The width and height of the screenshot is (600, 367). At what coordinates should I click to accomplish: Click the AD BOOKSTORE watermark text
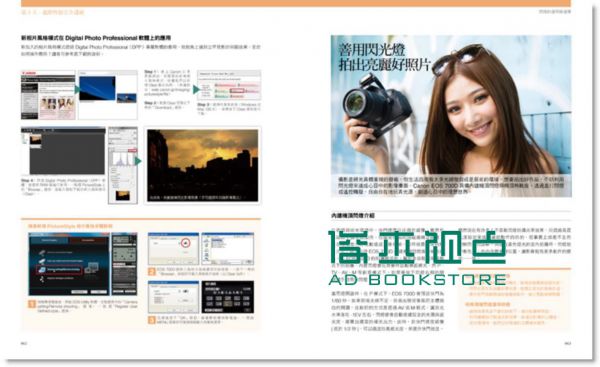[x=417, y=280]
